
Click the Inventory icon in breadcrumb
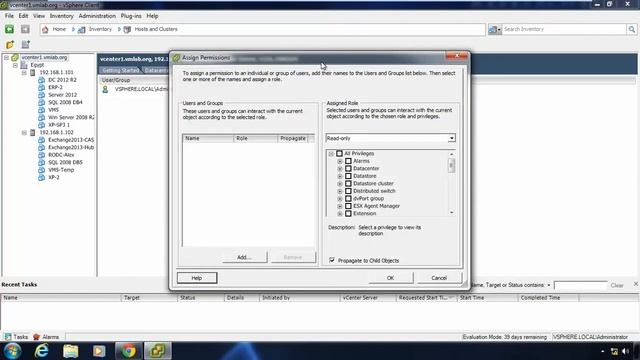(x=82, y=29)
